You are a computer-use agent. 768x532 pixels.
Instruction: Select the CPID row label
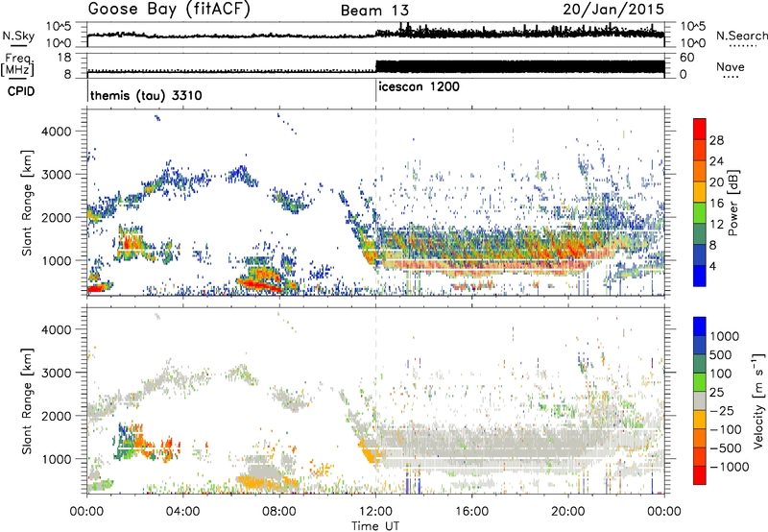pos(21,91)
